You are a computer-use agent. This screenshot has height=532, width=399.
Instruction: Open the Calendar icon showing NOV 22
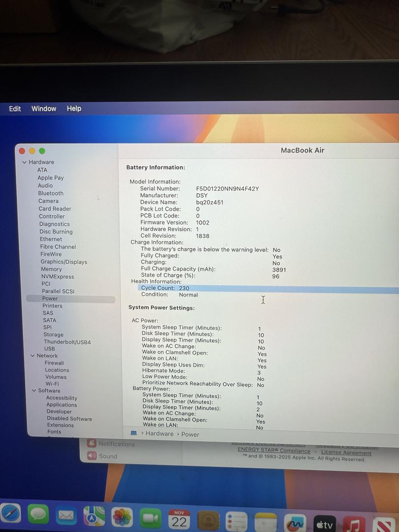179,519
